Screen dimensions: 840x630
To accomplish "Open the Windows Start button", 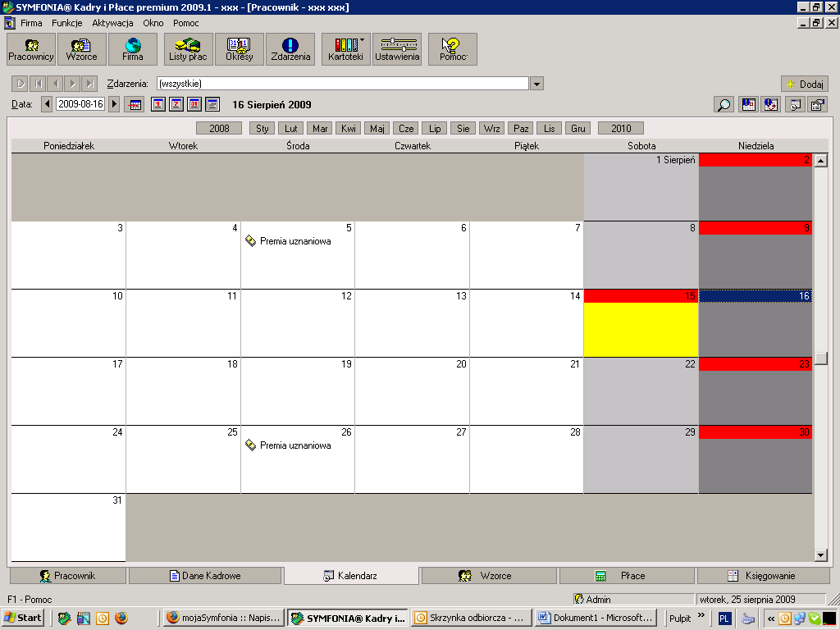I will 23,618.
